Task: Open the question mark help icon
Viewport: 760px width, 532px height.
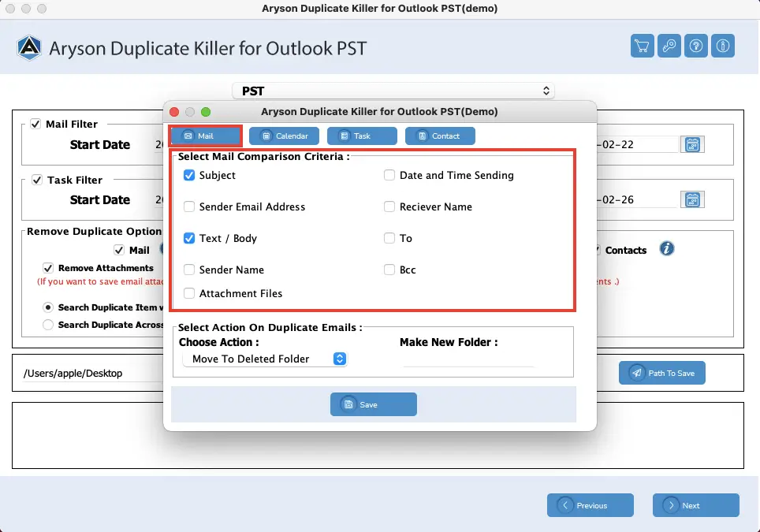Action: 696,46
